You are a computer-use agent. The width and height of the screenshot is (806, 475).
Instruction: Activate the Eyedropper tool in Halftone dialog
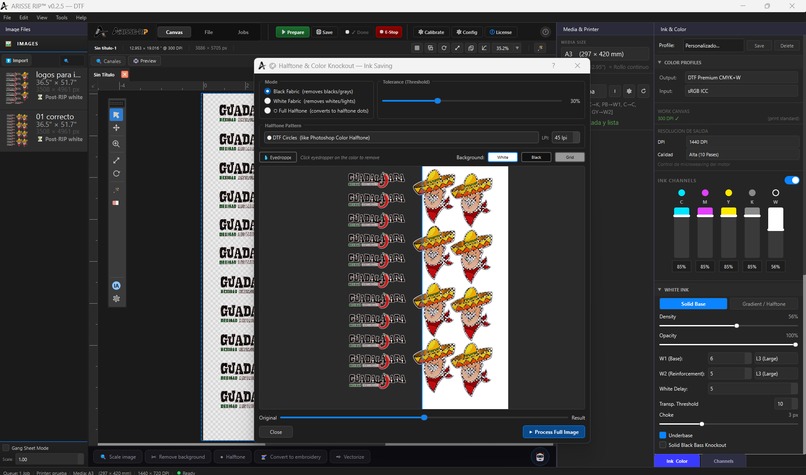pos(278,157)
